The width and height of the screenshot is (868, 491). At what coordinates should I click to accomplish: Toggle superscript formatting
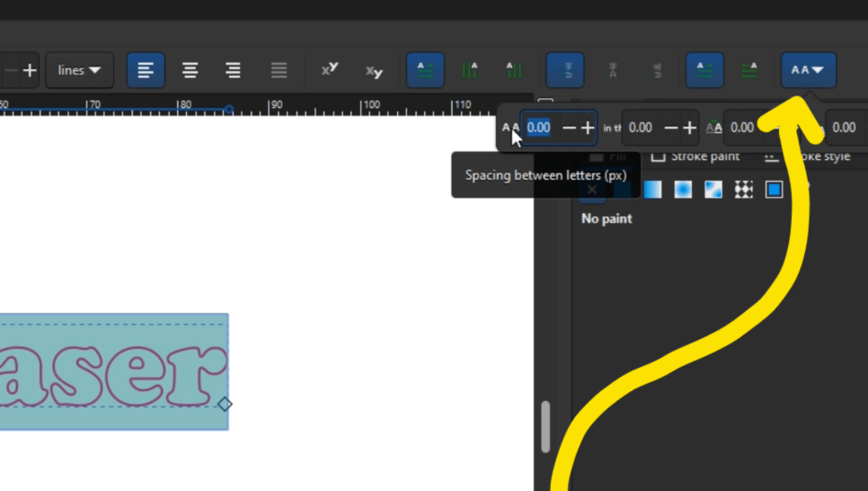coord(330,70)
